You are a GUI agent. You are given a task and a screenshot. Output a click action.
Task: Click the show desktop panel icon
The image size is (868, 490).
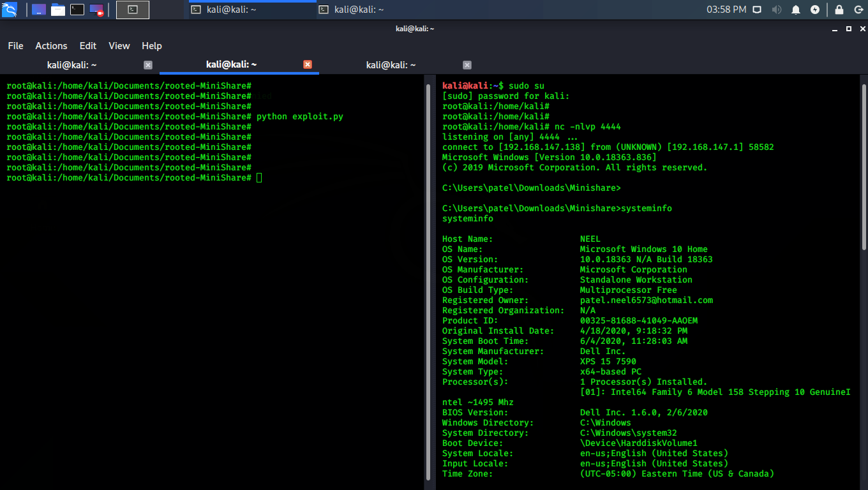[x=38, y=10]
